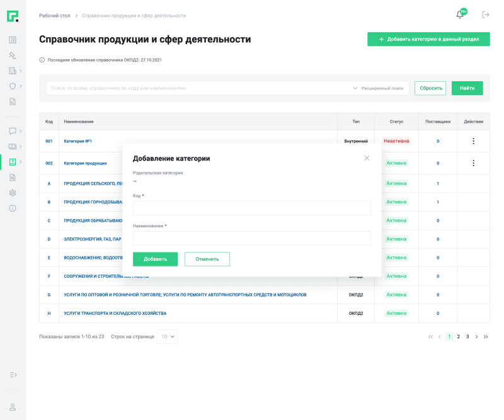Open the notifications bell with 99+ badge
The image size is (504, 420).
(x=459, y=14)
